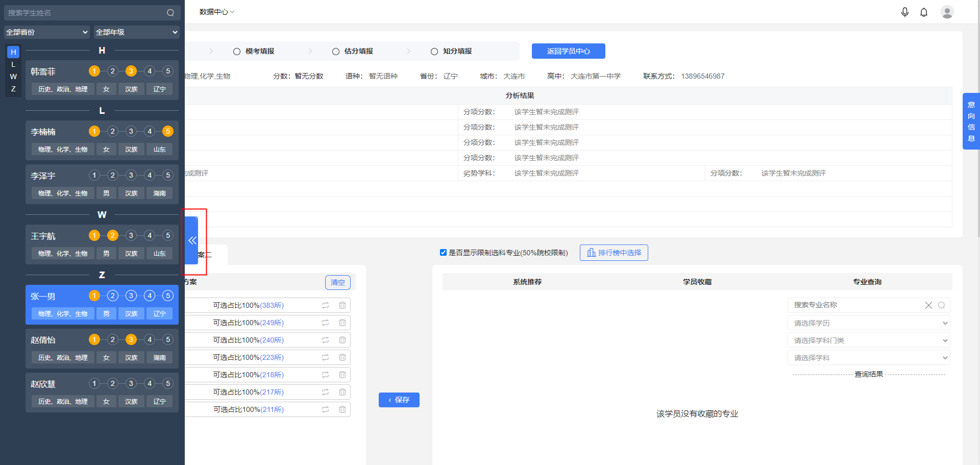Viewport: 980px width, 465px height.
Task: Click the swap icon on the 249所 row
Action: [x=325, y=323]
